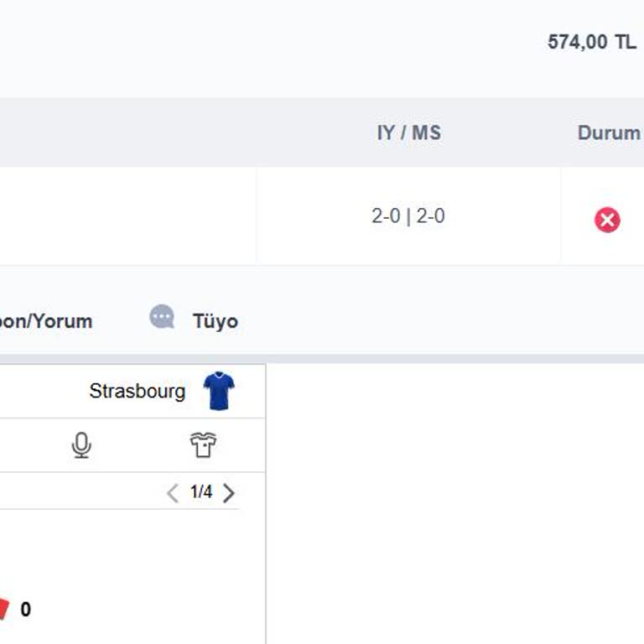
Task: Show lineups via the outlined shirt icon
Action: point(203,445)
